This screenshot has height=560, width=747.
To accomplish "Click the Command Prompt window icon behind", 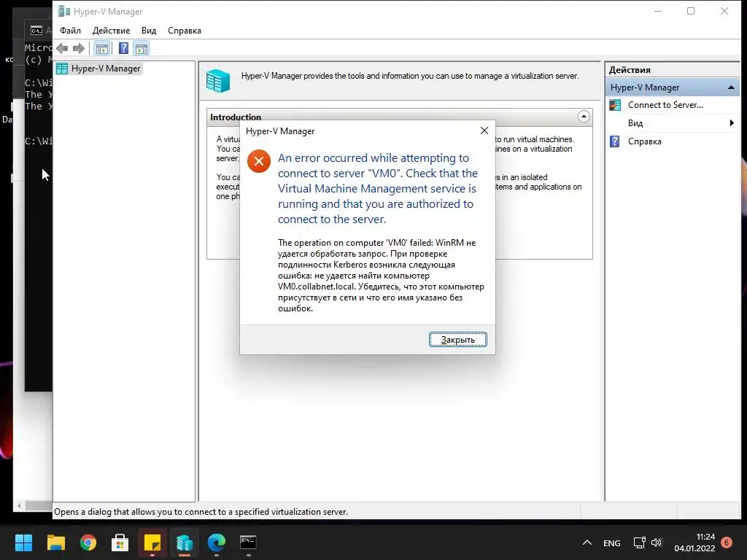I will [x=36, y=31].
